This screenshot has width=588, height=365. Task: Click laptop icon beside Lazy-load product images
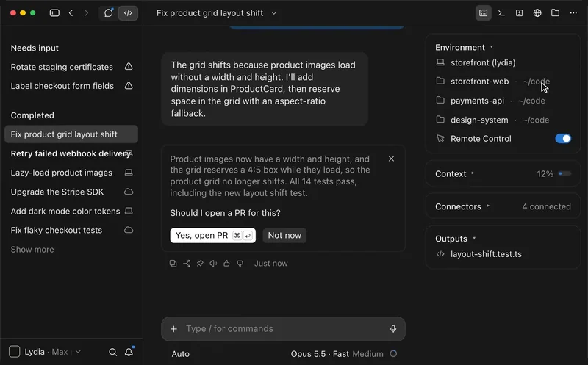point(129,173)
